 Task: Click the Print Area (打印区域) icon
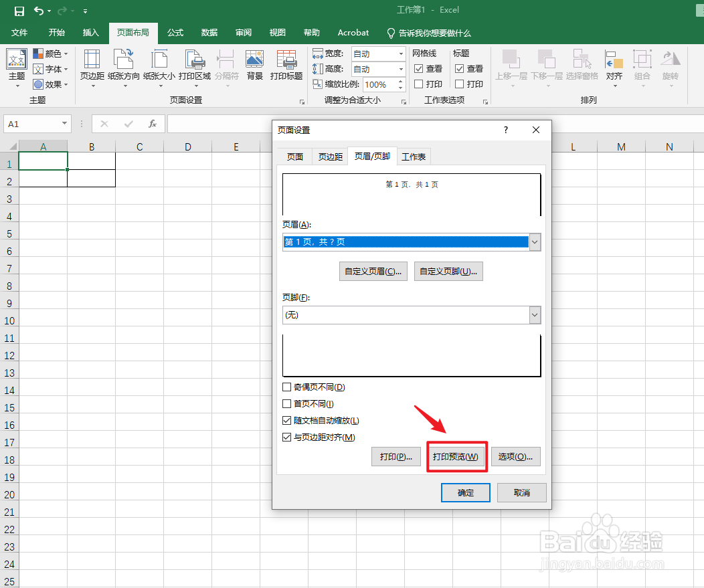pos(195,60)
